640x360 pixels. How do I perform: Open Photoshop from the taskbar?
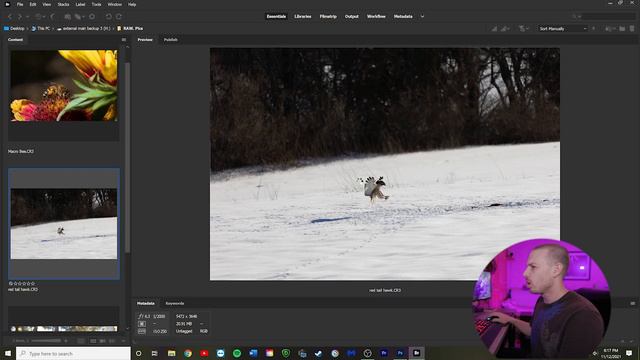[400, 353]
